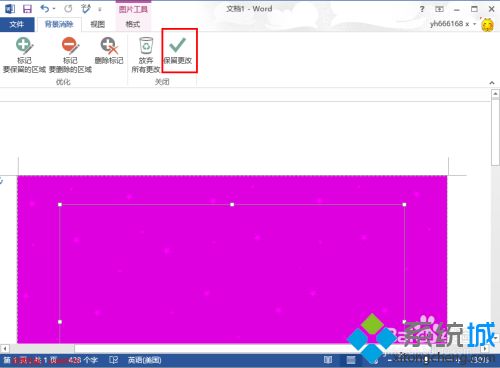
Task: Toggle ribbon display options button
Action: coord(439,9)
